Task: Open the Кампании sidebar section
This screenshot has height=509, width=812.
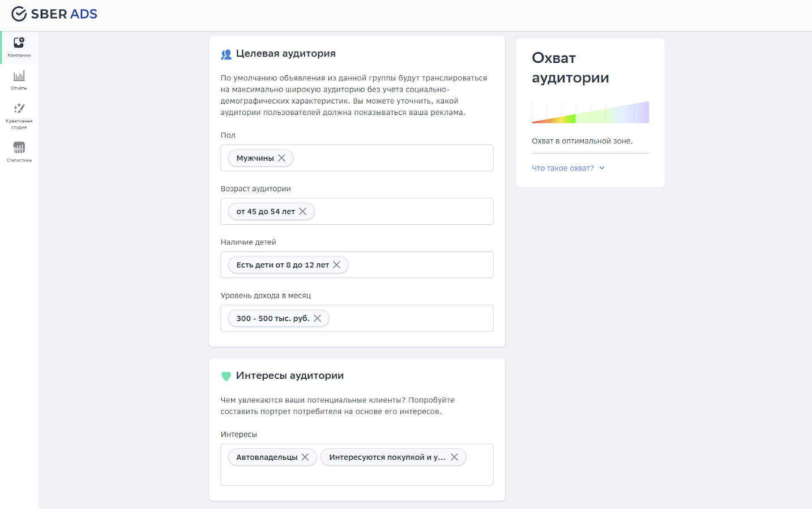Action: click(19, 47)
